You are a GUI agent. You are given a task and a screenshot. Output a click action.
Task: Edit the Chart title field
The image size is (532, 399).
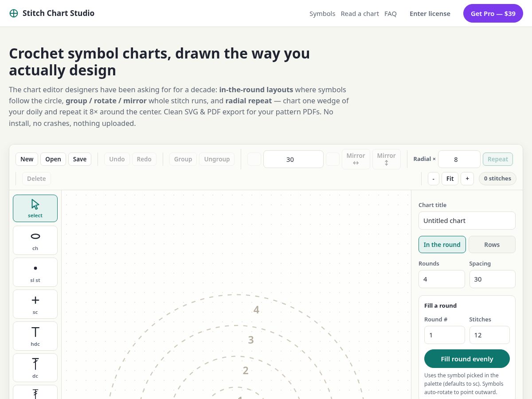coord(467,220)
